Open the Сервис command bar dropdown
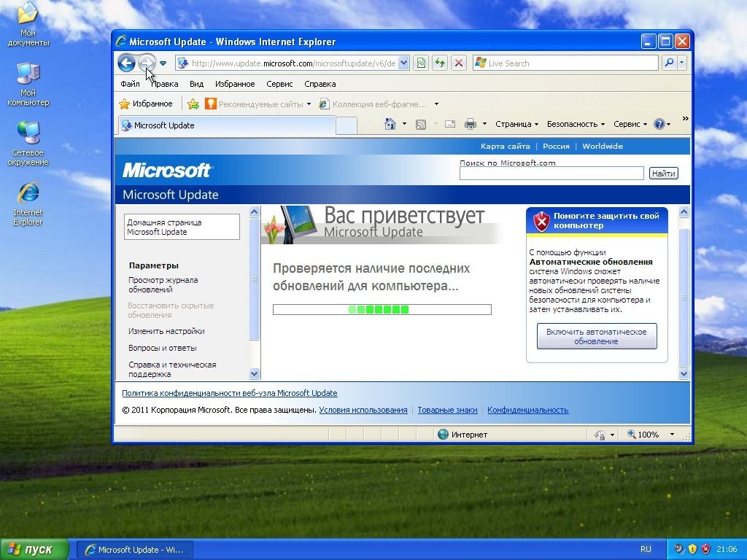Image resolution: width=747 pixels, height=560 pixels. (630, 124)
